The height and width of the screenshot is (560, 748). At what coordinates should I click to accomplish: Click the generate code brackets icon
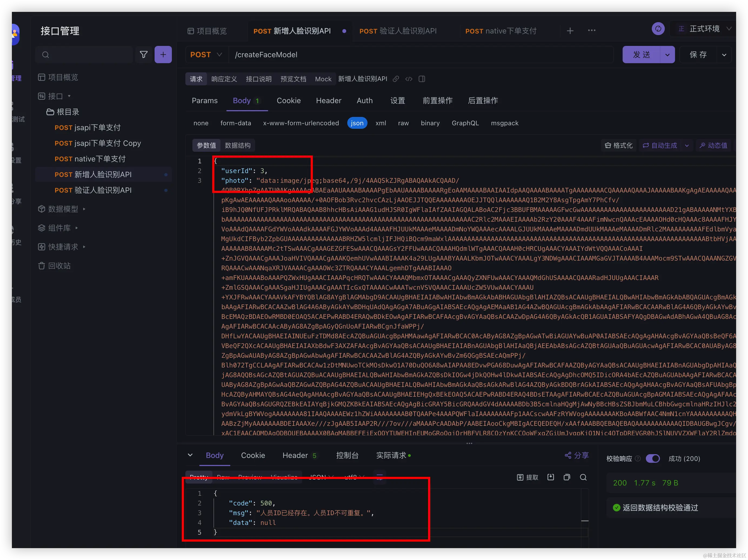[409, 79]
